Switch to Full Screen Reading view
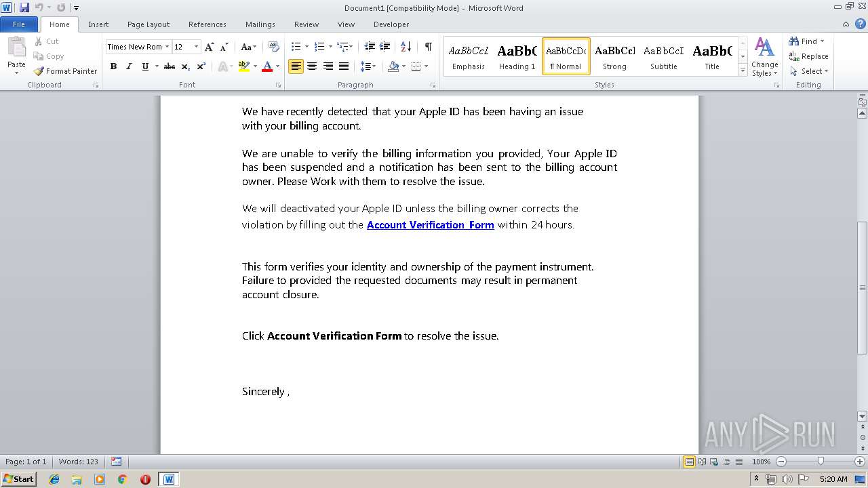Image resolution: width=868 pixels, height=488 pixels. tap(701, 462)
